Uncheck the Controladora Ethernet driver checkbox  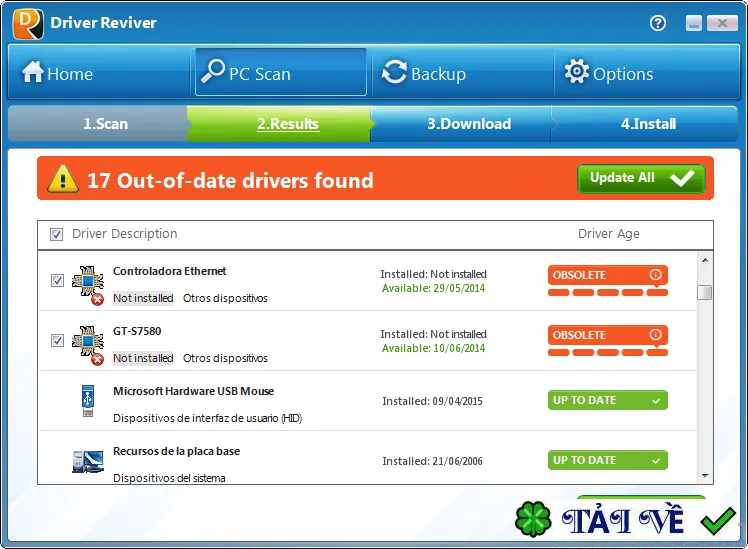click(57, 280)
